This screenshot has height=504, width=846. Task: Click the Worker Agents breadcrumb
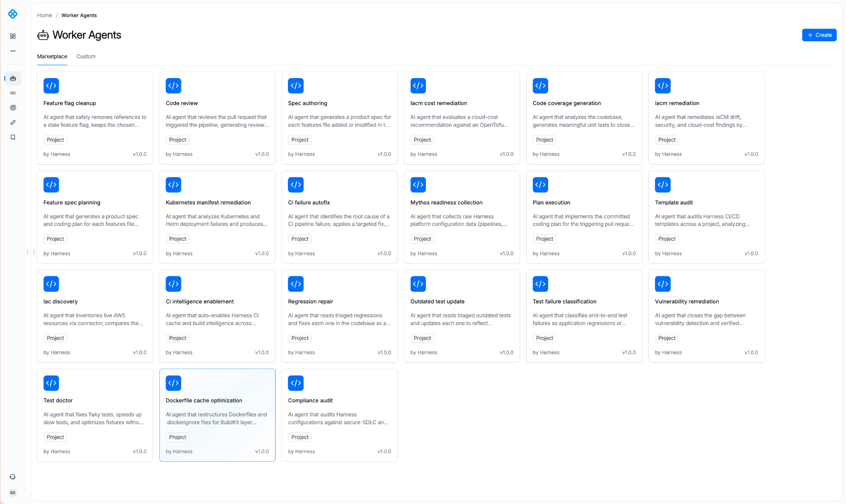pyautogui.click(x=79, y=15)
